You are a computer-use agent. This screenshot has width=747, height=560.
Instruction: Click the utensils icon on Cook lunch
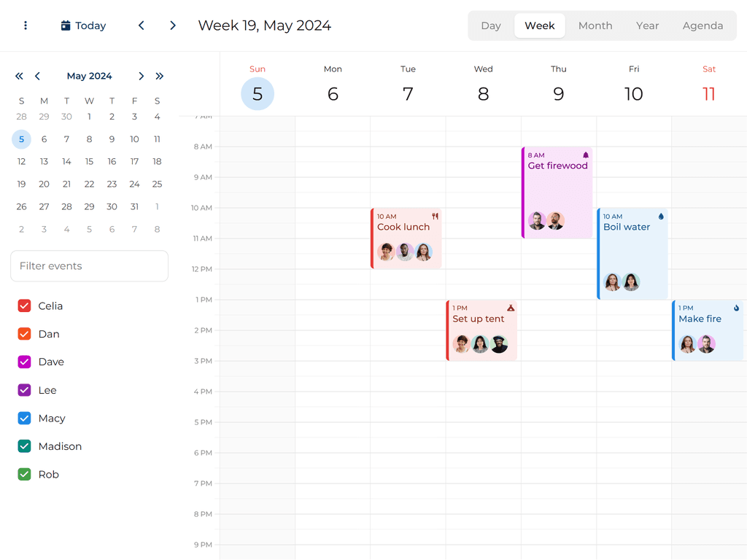click(x=435, y=217)
